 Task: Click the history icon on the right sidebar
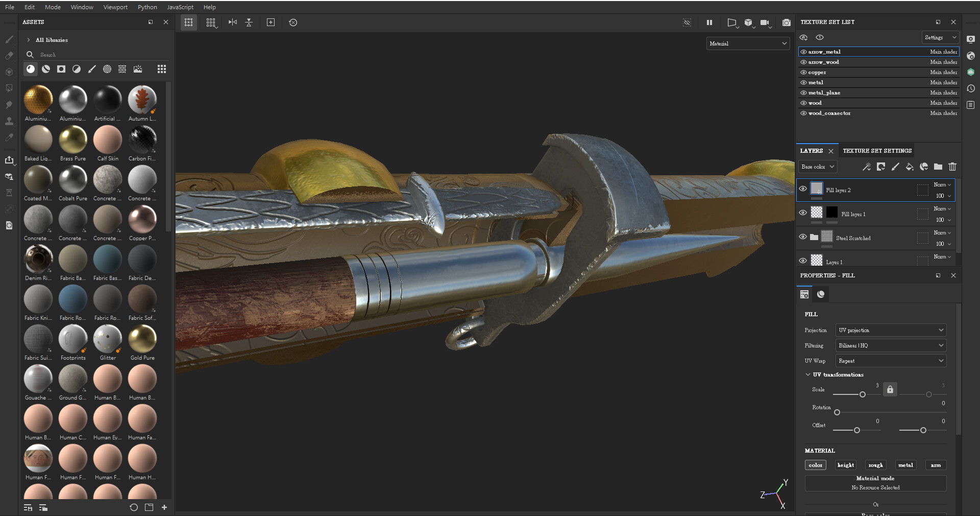click(x=971, y=89)
